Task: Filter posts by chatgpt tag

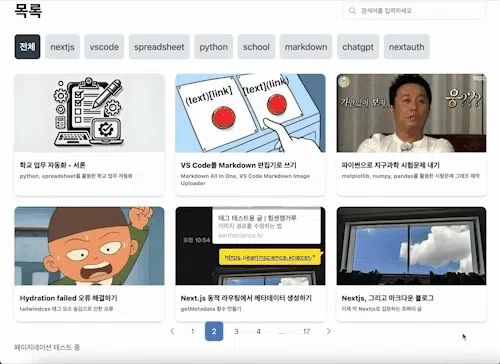Action: (x=358, y=47)
